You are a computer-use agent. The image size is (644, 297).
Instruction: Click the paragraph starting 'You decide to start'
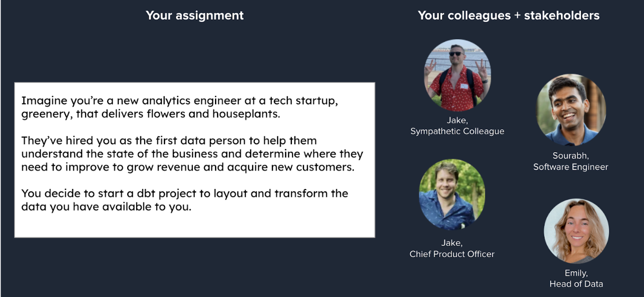(x=185, y=200)
